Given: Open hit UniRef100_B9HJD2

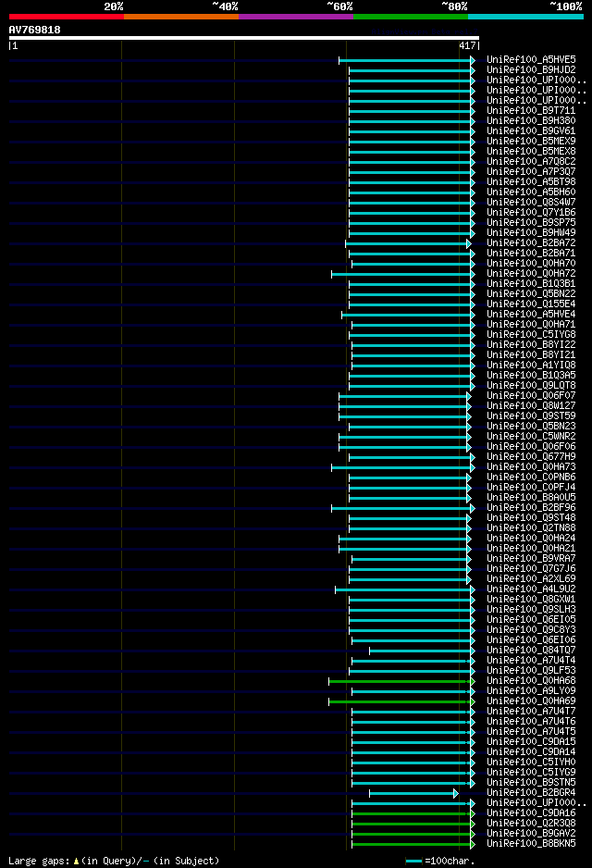Looking at the screenshot, I should coord(531,69).
